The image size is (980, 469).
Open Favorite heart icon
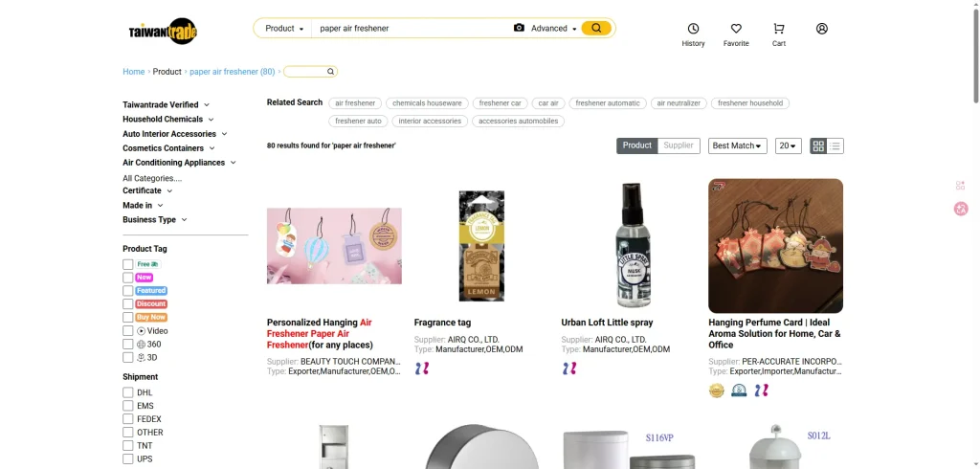736,29
